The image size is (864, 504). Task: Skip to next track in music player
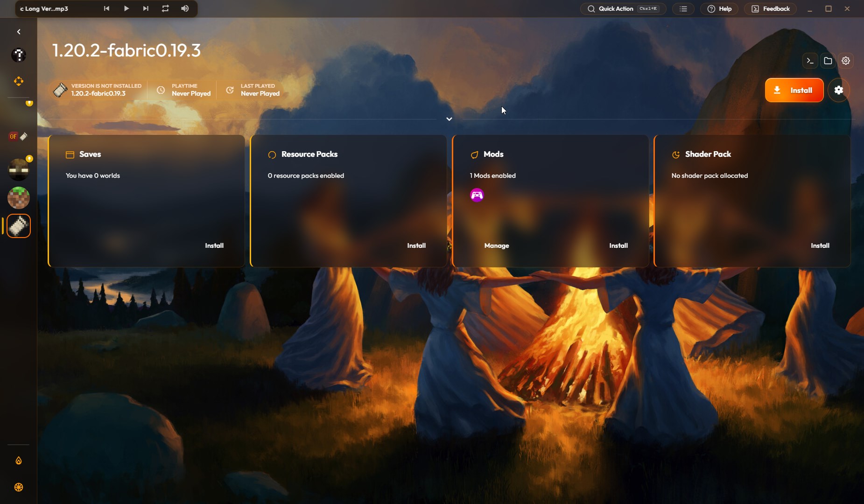click(x=146, y=8)
